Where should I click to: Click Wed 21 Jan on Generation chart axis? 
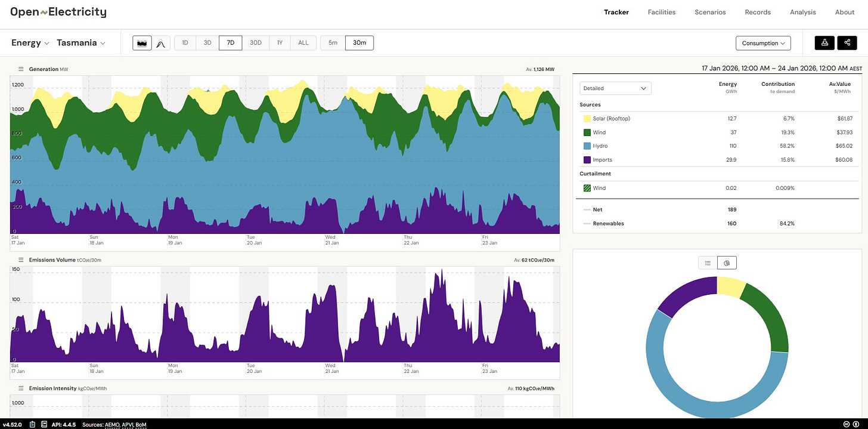332,240
